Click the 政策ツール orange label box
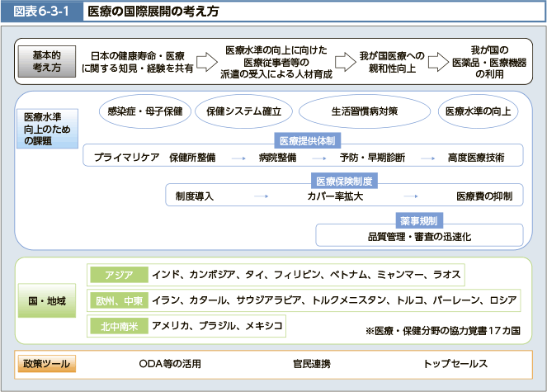 (46, 363)
